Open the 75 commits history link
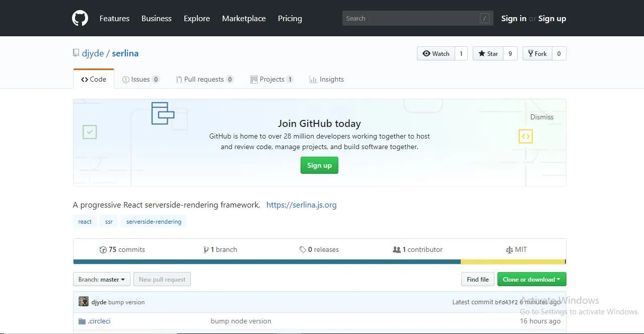Viewport: 644px width, 334px height. coord(122,249)
